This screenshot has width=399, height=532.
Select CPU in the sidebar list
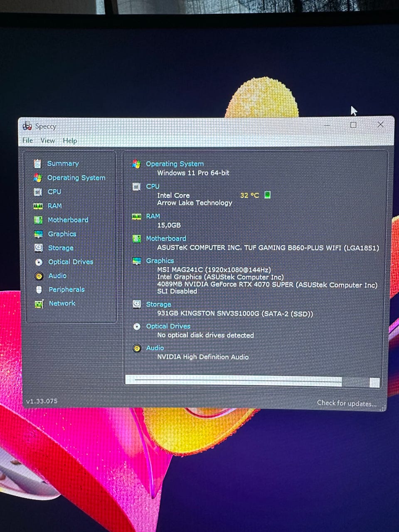coord(54,192)
